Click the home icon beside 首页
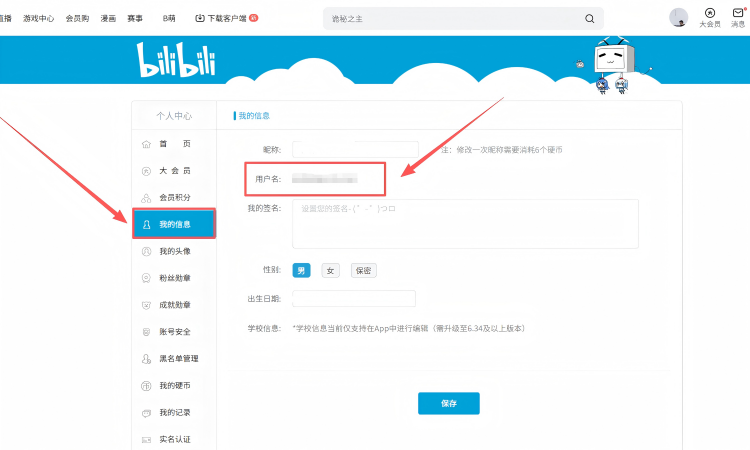750x450 pixels. point(146,144)
